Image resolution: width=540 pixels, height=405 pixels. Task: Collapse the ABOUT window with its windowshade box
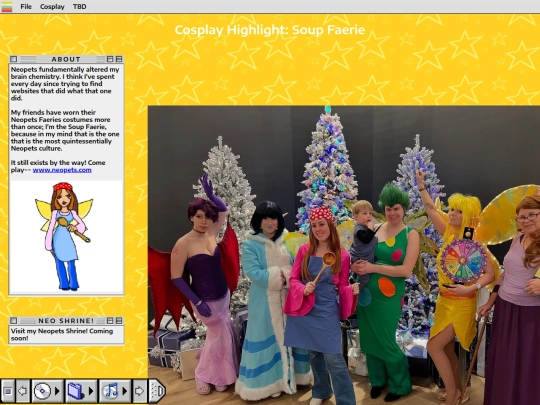[x=119, y=59]
